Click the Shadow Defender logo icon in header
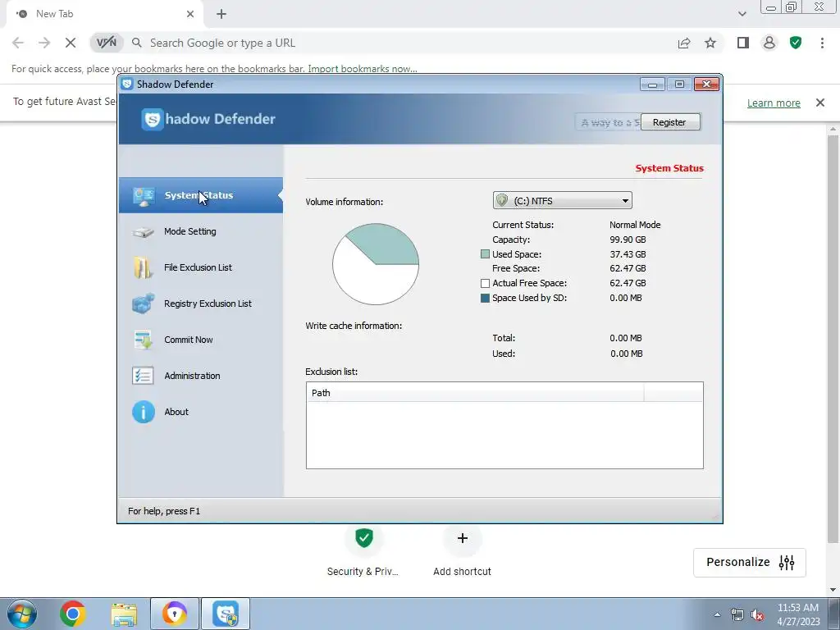The width and height of the screenshot is (840, 630). point(152,120)
